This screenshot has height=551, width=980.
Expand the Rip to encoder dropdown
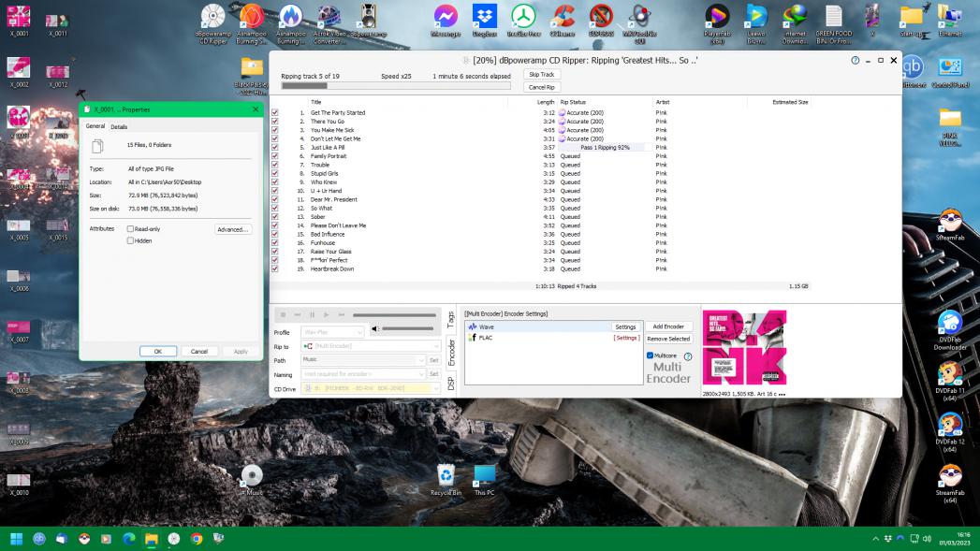pyautogui.click(x=435, y=346)
